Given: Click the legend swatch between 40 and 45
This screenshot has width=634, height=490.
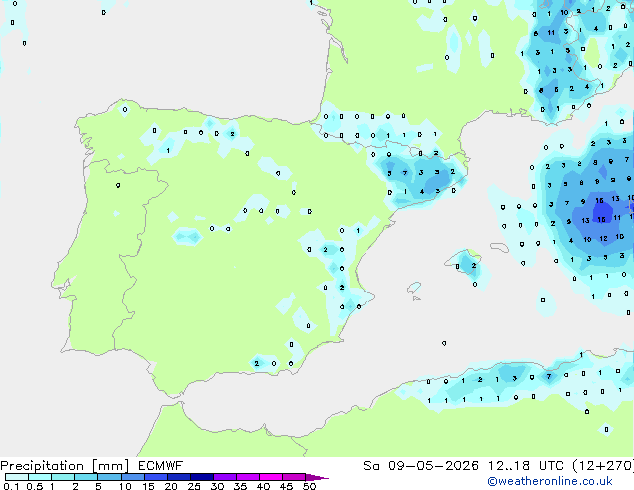Looking at the screenshot, I should tap(271, 477).
